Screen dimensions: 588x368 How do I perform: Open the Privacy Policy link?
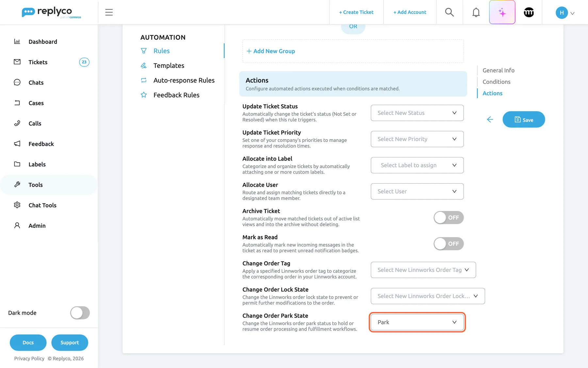tap(29, 359)
